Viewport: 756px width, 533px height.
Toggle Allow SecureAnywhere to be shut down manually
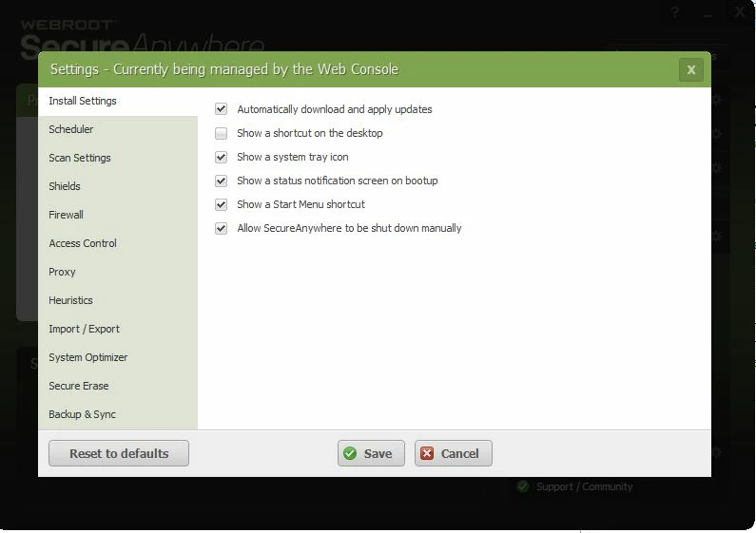click(221, 228)
